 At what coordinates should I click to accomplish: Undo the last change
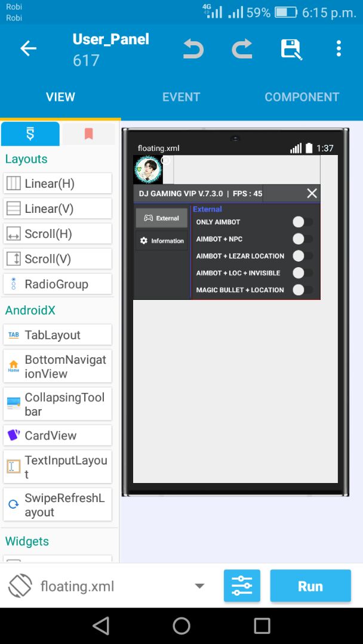(x=193, y=49)
